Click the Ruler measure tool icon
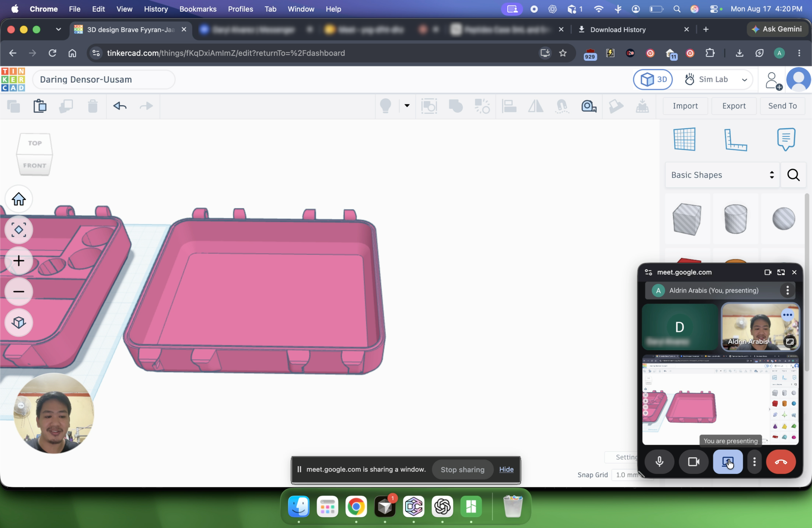Image resolution: width=812 pixels, height=528 pixels. 589,106
